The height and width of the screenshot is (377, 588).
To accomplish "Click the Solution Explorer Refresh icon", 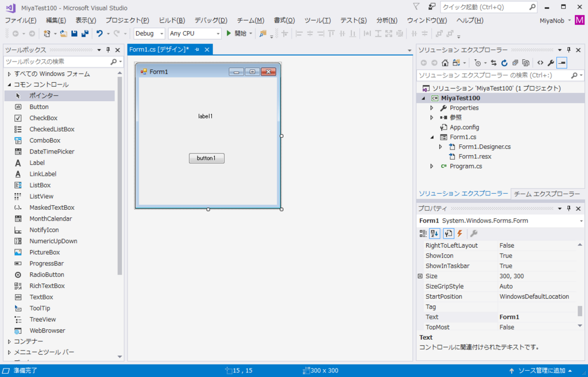I will [504, 63].
